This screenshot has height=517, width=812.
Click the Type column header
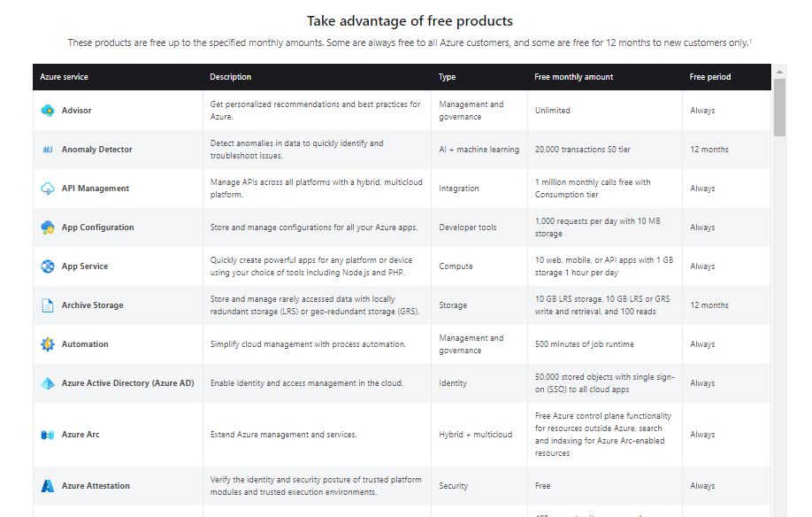pos(447,77)
